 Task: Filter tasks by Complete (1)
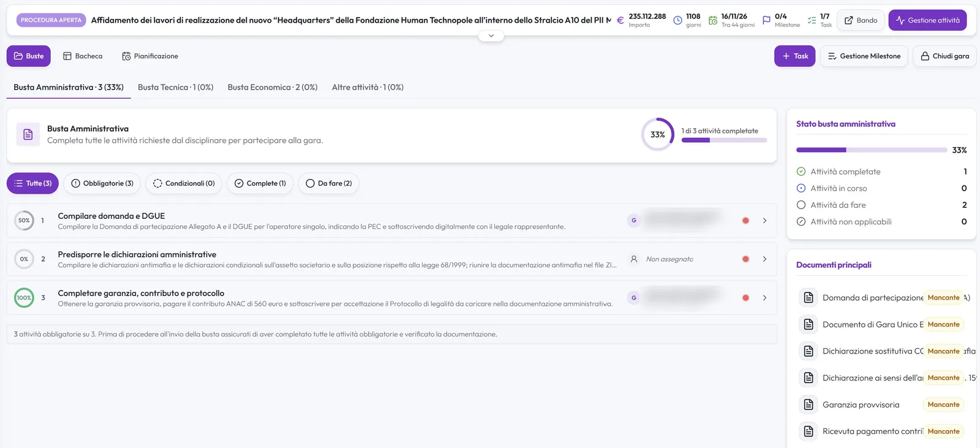tap(260, 183)
